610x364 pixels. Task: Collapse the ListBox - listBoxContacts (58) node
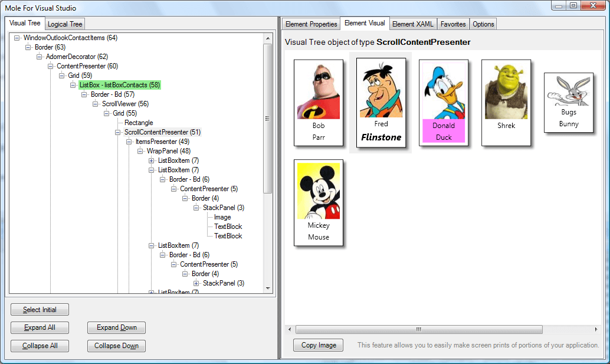coord(73,85)
